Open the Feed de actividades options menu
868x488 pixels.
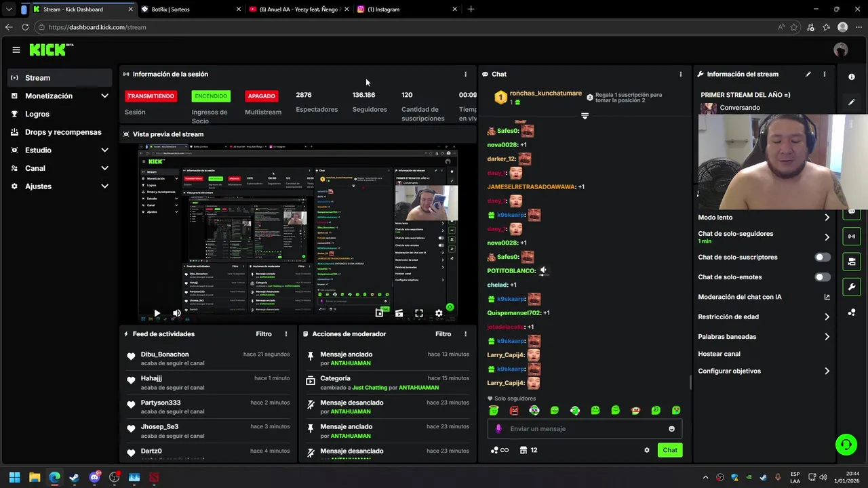click(286, 334)
